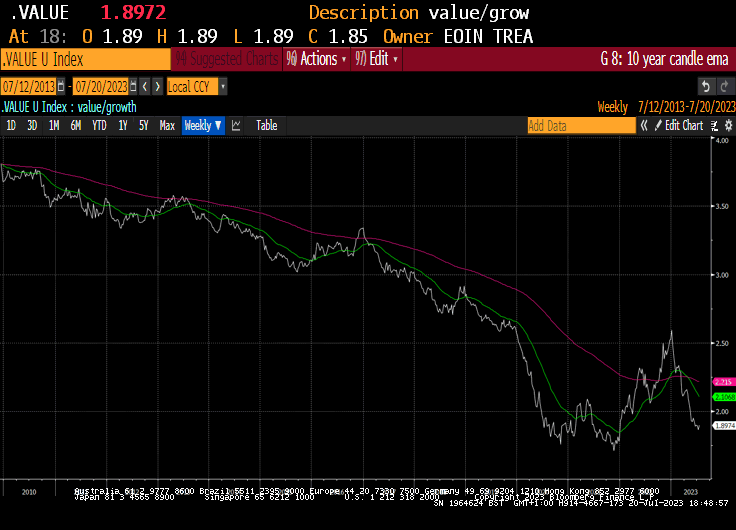Click the green 2.1068 EMA value label
The height and width of the screenshot is (530, 736).
pos(724,397)
